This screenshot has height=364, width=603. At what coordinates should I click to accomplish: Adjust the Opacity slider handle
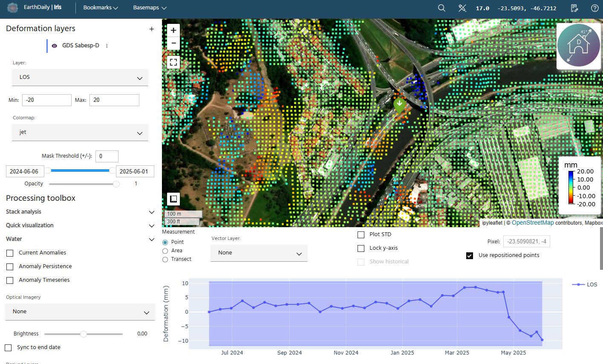tap(116, 184)
